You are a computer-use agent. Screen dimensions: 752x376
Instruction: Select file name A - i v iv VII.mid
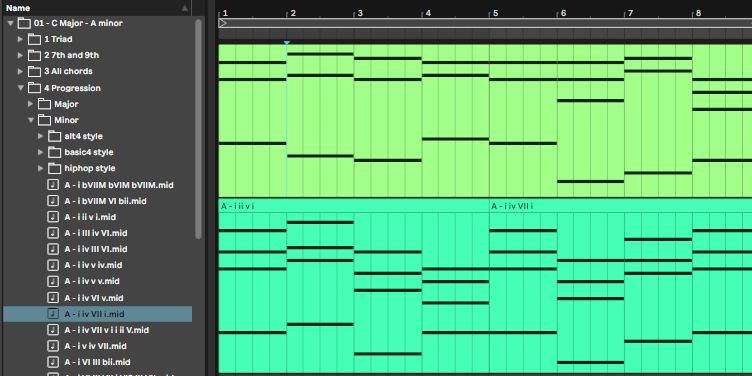(x=95, y=346)
